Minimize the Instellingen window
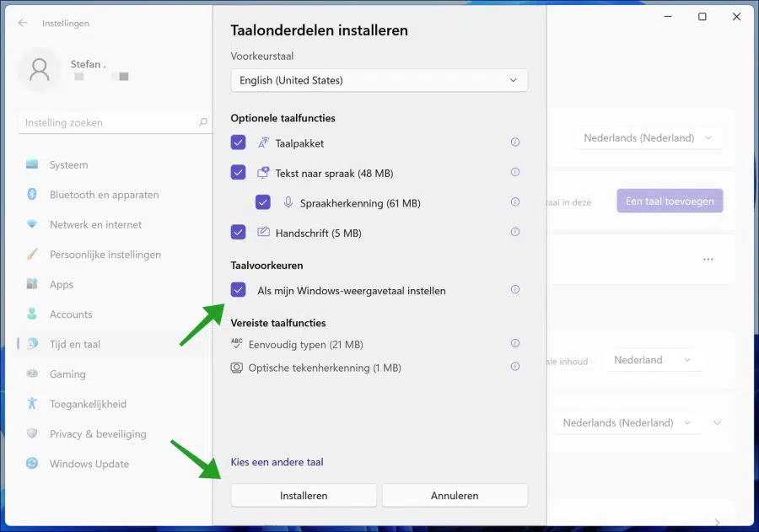The height and width of the screenshot is (532, 759). pos(668,17)
